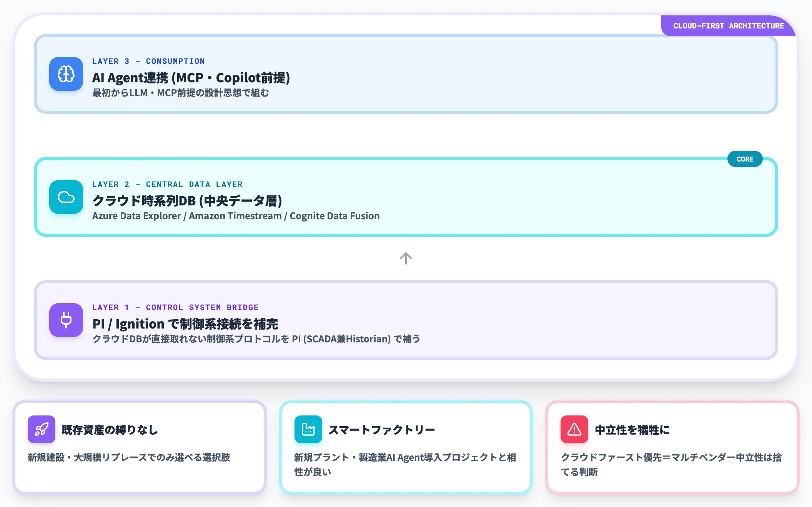Select the LAYER 1 - CONTROL SYSTEM BRIDGE label
The width and height of the screenshot is (812, 507).
point(175,307)
